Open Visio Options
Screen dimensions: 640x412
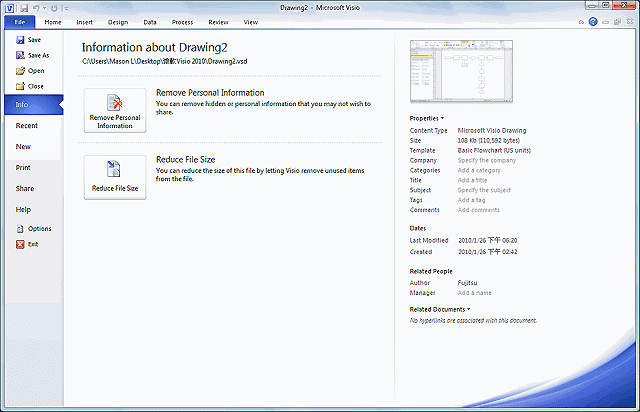33,229
